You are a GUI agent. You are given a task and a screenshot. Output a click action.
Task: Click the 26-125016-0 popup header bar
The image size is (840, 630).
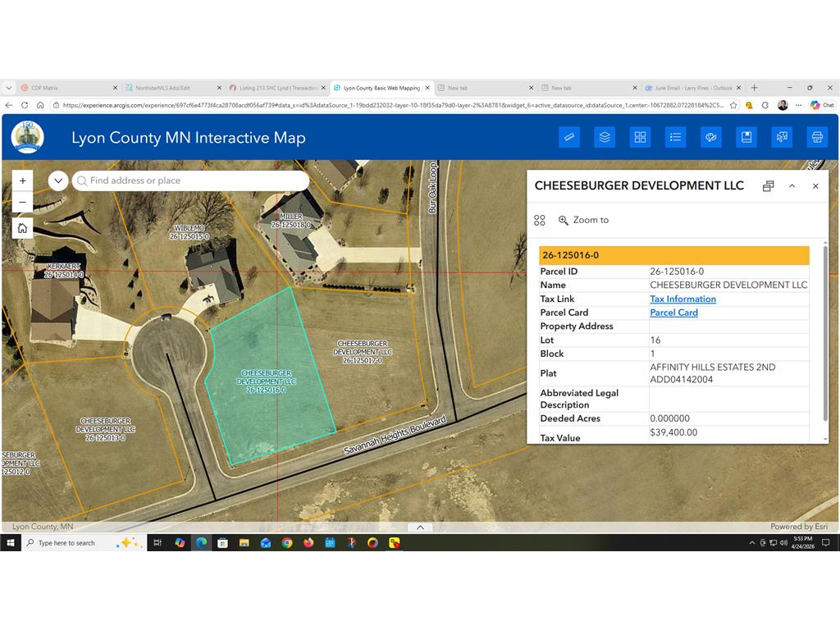click(674, 255)
